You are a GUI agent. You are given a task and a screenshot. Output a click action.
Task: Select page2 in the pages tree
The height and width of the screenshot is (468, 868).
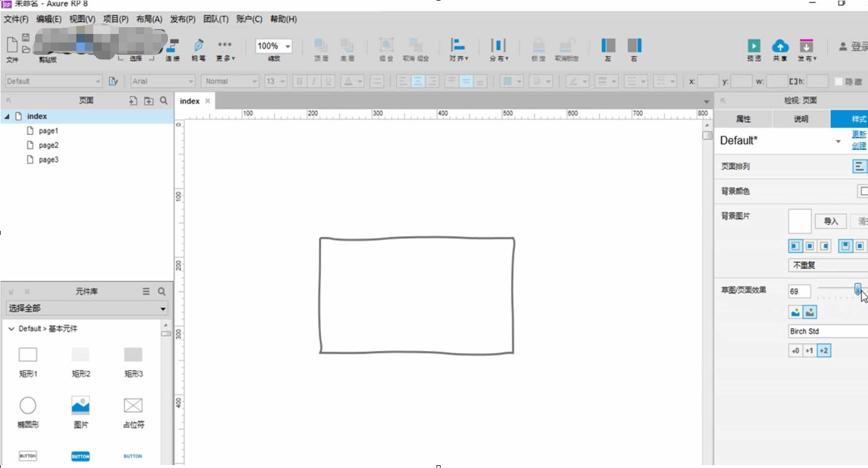click(48, 145)
